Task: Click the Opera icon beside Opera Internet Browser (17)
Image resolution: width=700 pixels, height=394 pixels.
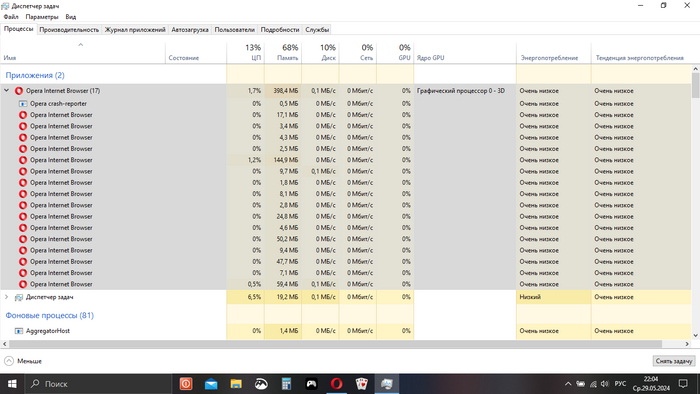Action: (x=19, y=91)
